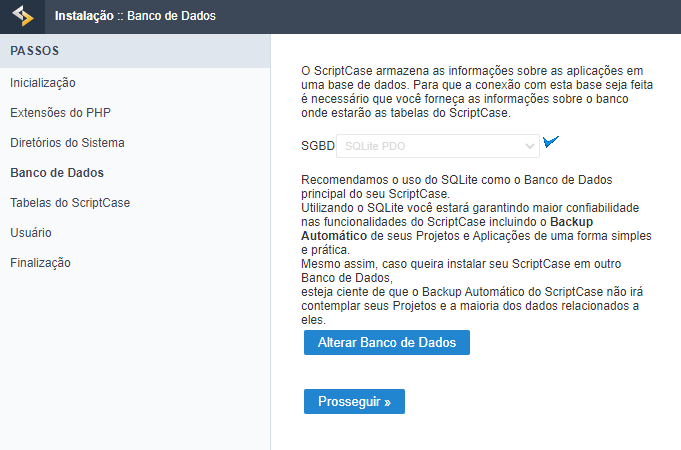This screenshot has width=681, height=450.
Task: Select the Banco de Dados step
Action: click(57, 173)
